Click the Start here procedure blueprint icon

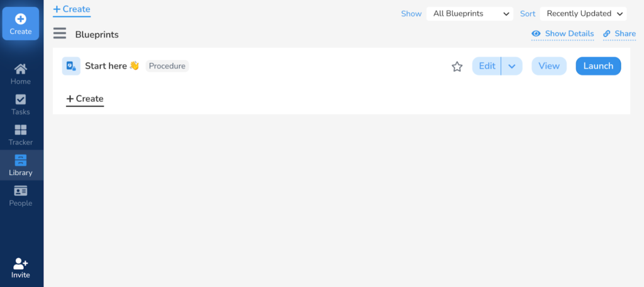pos(71,66)
